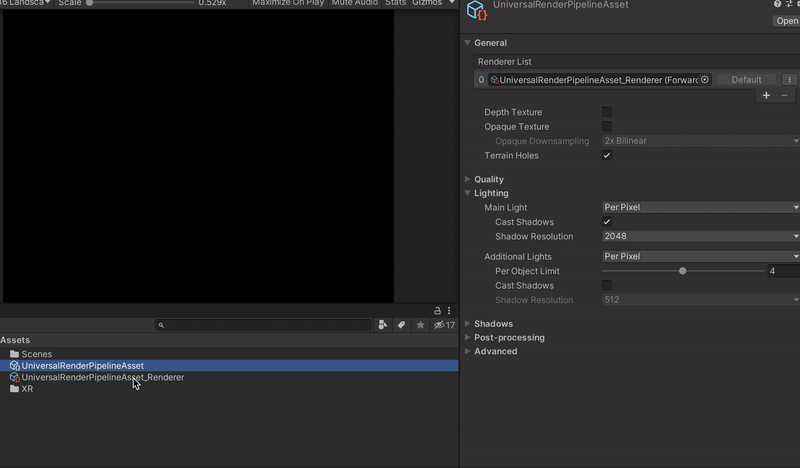The height and width of the screenshot is (468, 800).
Task: Lock the Project panel with the padlock
Action: [x=437, y=310]
